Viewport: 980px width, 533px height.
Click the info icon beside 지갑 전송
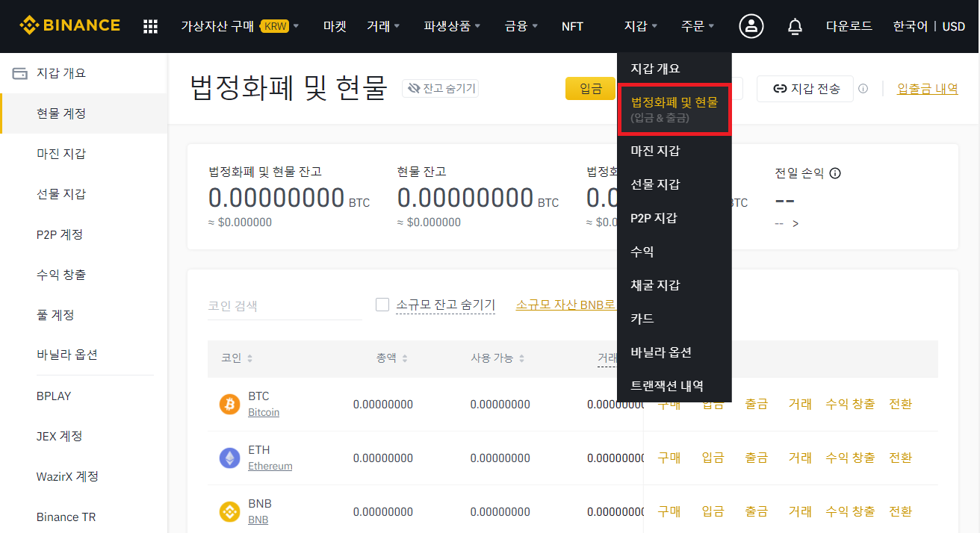pyautogui.click(x=863, y=89)
